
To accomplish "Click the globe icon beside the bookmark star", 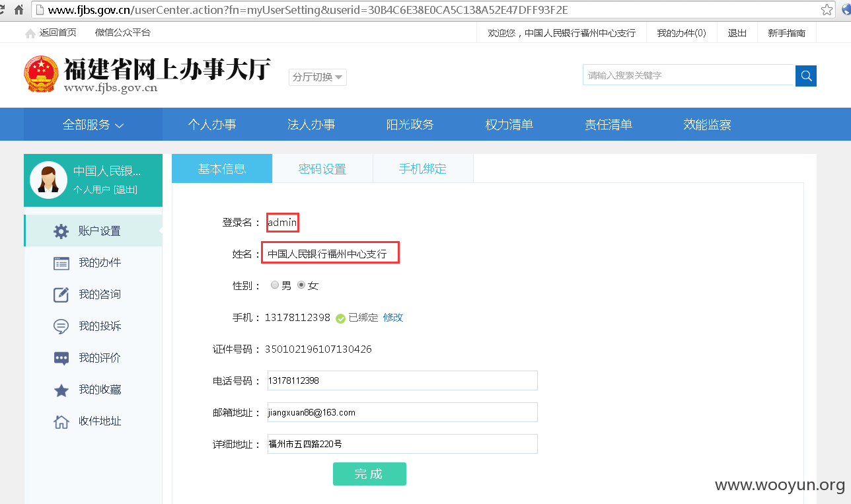I will (x=845, y=10).
